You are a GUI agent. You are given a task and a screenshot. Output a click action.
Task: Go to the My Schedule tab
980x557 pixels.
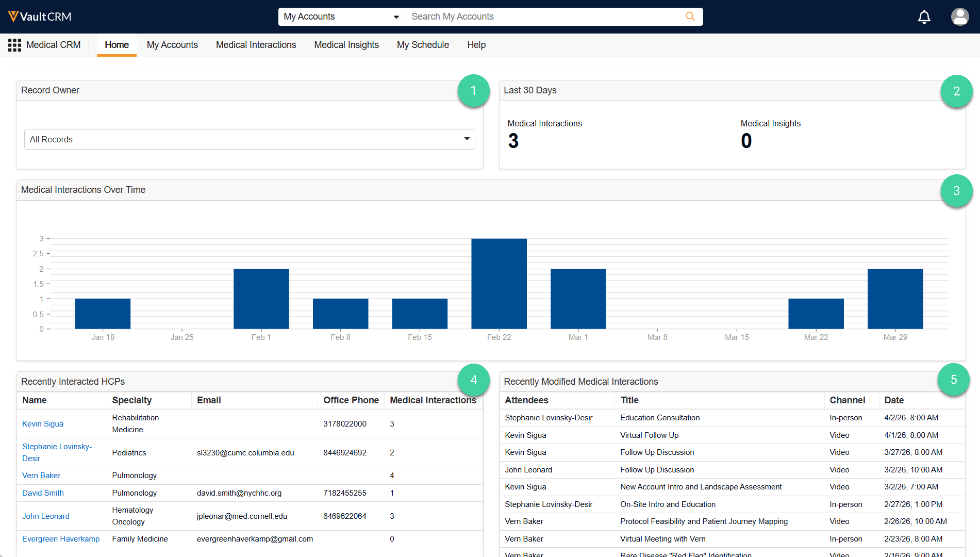[423, 45]
